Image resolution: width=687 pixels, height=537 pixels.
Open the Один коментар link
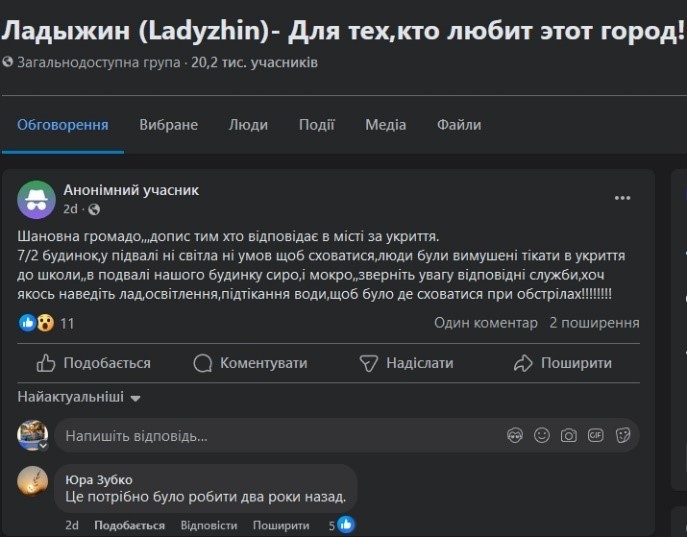click(485, 323)
